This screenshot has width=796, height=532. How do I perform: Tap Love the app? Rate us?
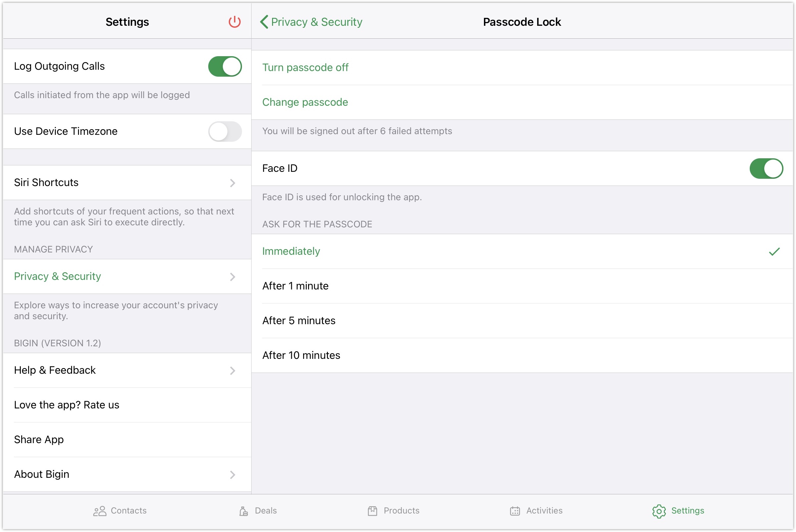click(x=67, y=405)
